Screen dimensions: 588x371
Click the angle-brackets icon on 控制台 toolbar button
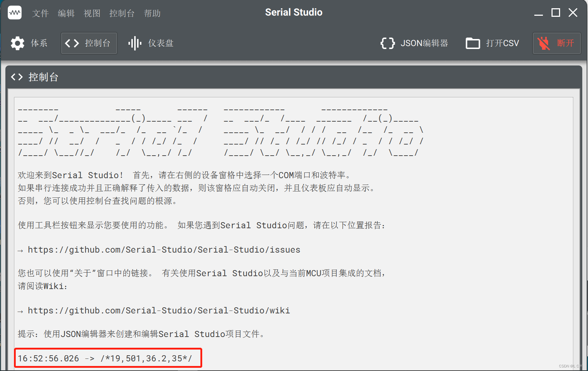(72, 43)
